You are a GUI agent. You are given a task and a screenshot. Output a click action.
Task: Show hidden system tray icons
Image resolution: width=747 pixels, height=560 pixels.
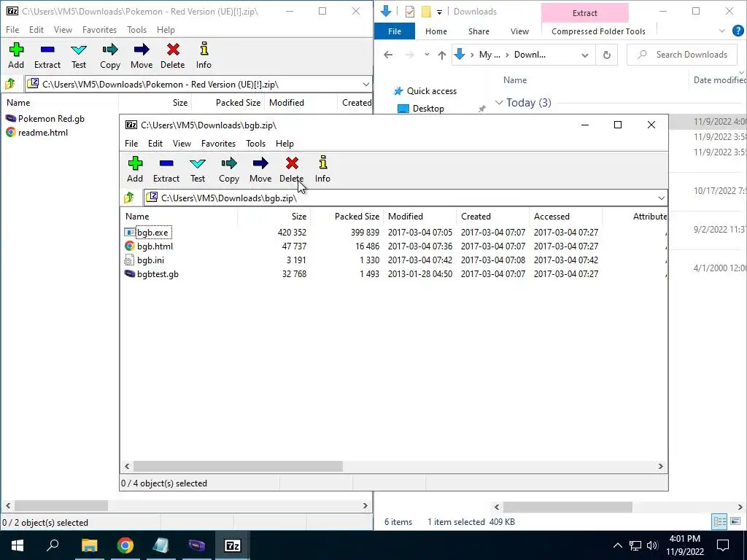pos(617,545)
